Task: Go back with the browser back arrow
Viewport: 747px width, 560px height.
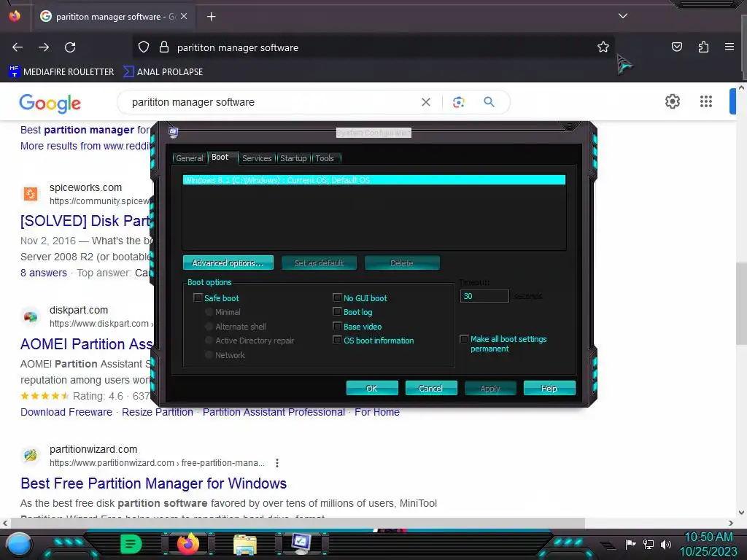Action: click(18, 47)
